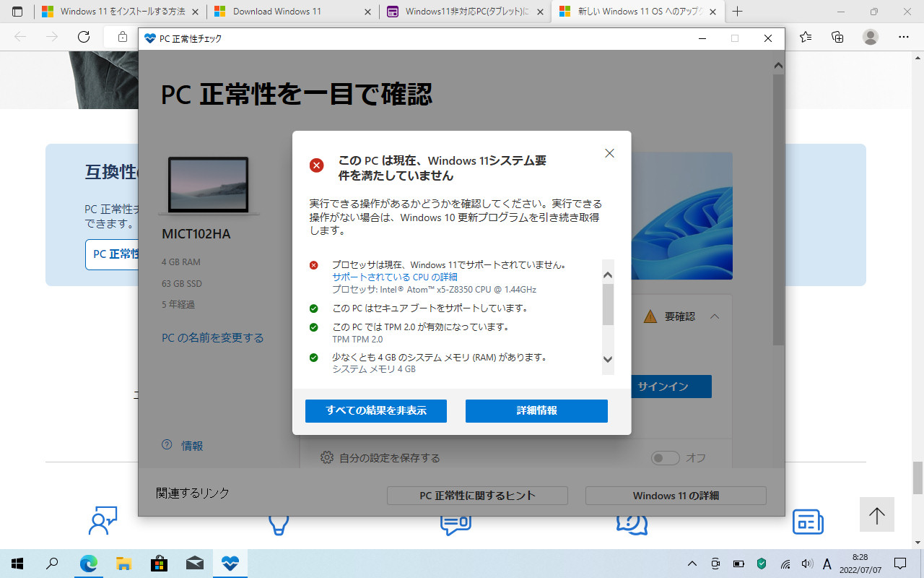Click the IME input mode "A" indicator
This screenshot has width=924, height=578.
tap(827, 564)
